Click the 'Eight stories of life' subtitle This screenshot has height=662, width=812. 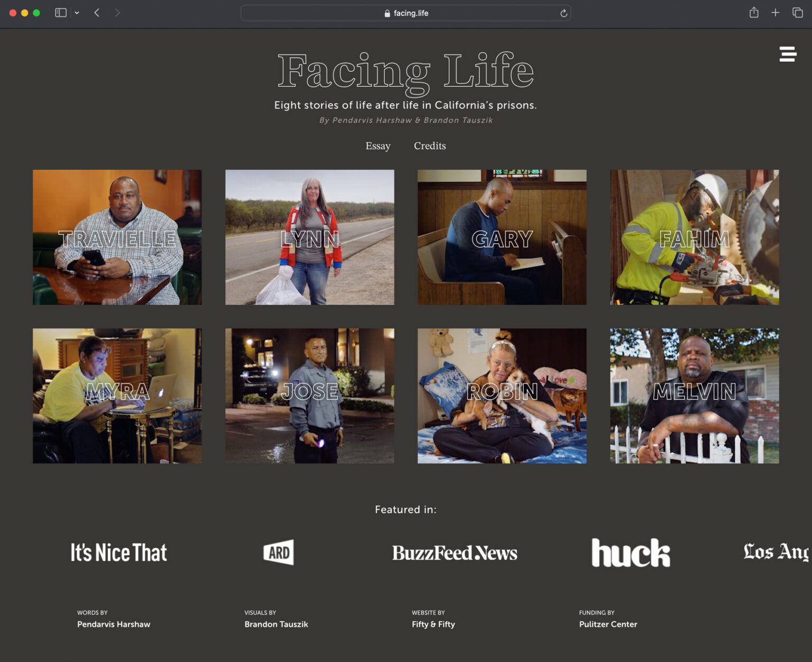pos(405,105)
